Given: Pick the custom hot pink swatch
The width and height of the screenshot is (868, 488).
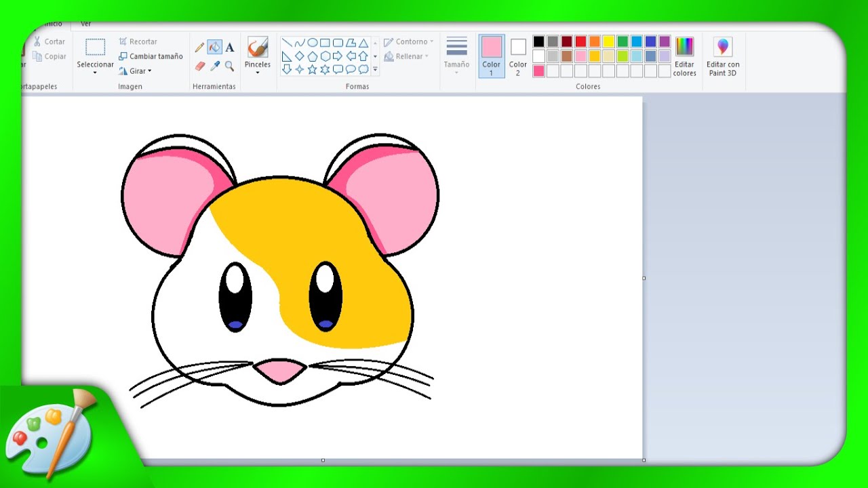Looking at the screenshot, I should pyautogui.click(x=538, y=71).
